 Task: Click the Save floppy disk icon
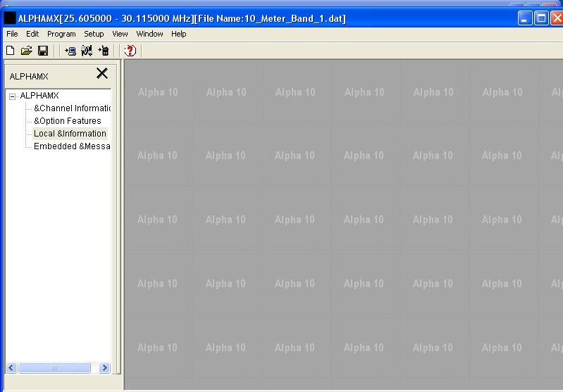coord(43,51)
